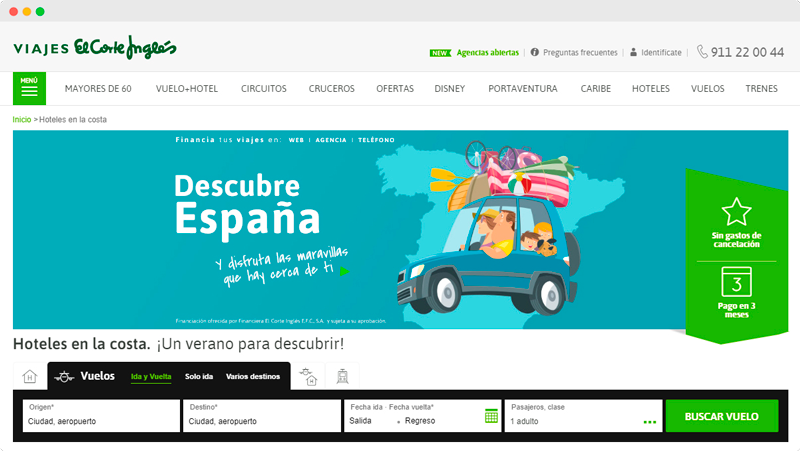Click the Regreso return date field
This screenshot has width=800, height=451.
pyautogui.click(x=420, y=421)
